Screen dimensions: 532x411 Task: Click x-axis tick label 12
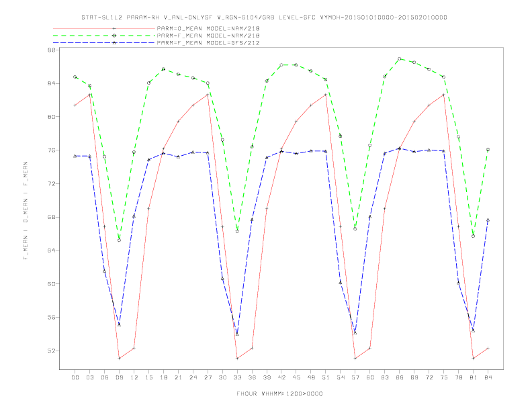coord(134,377)
